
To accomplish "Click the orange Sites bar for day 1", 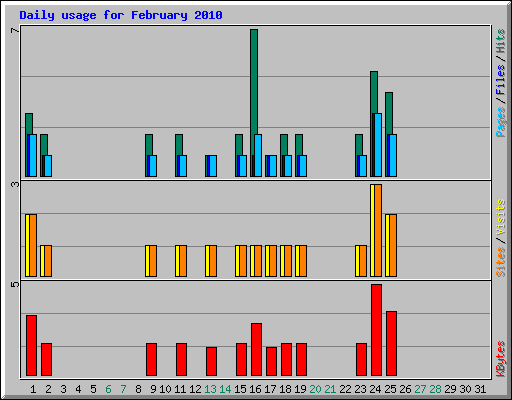I will pos(33,245).
